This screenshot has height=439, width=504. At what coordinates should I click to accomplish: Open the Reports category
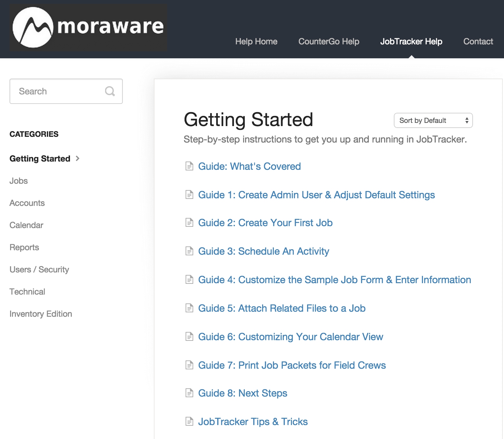click(24, 247)
